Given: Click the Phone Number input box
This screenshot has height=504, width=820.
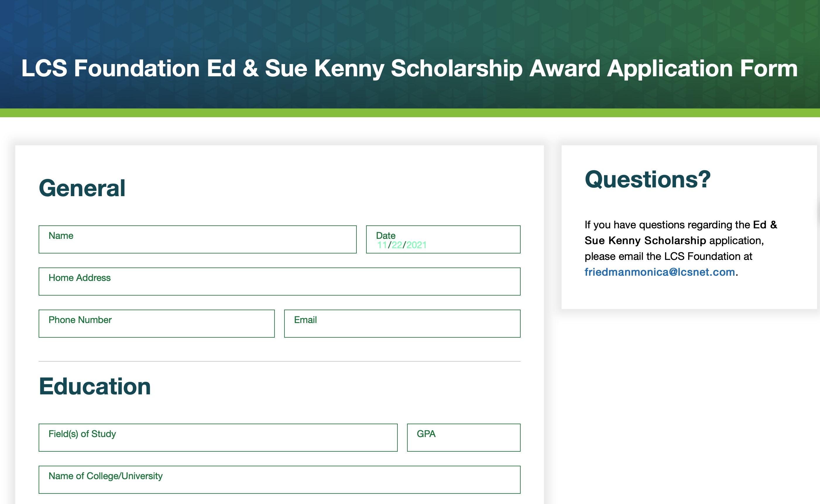Looking at the screenshot, I should (x=157, y=324).
